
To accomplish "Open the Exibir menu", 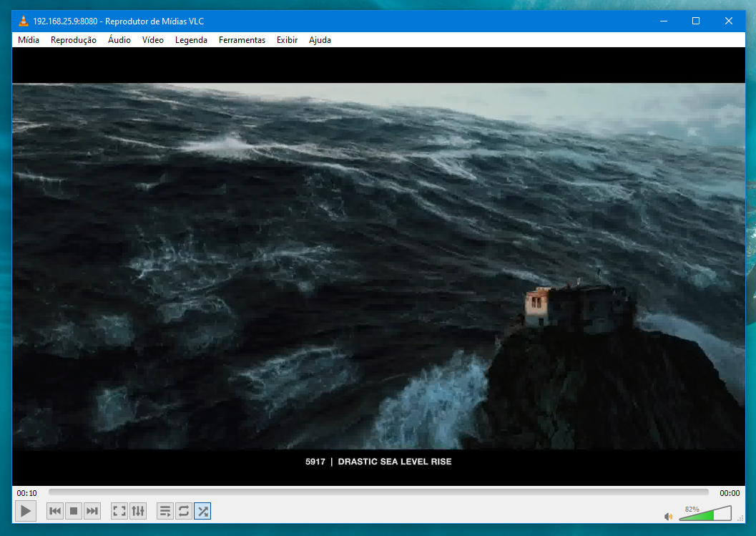I will pyautogui.click(x=287, y=40).
